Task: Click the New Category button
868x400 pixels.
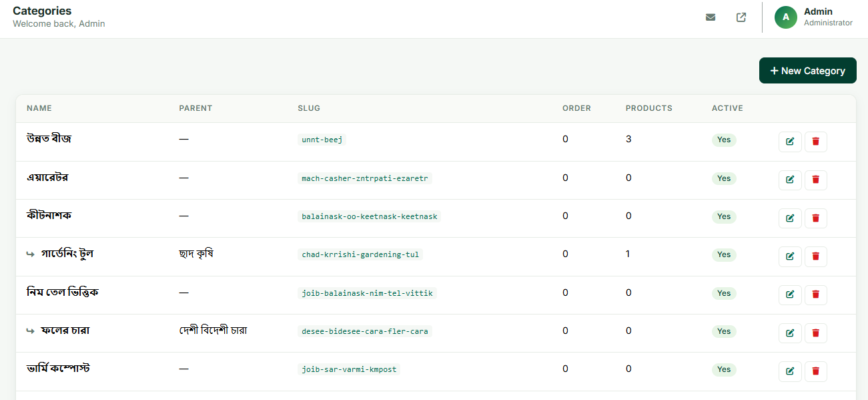Action: click(x=808, y=71)
